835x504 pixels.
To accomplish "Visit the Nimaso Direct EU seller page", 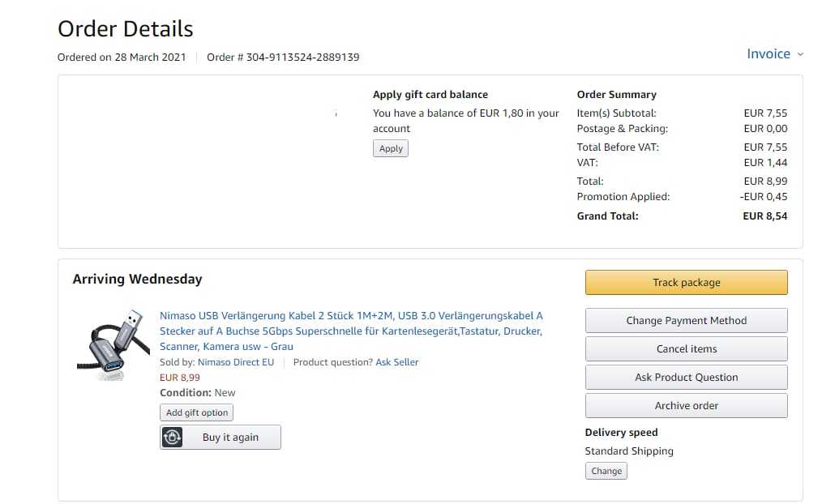I will click(x=236, y=362).
